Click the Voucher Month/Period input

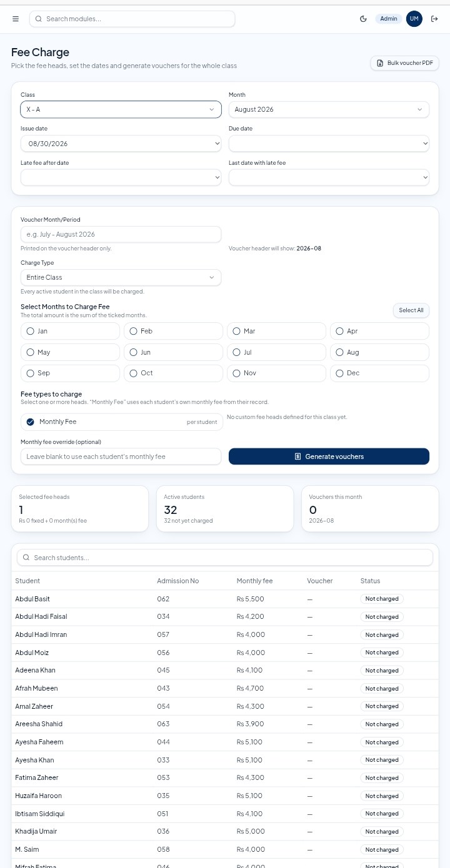121,234
